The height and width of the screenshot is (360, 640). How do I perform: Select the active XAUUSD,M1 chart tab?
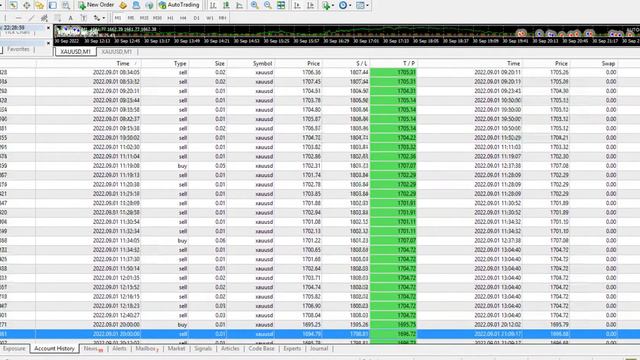pyautogui.click(x=76, y=52)
